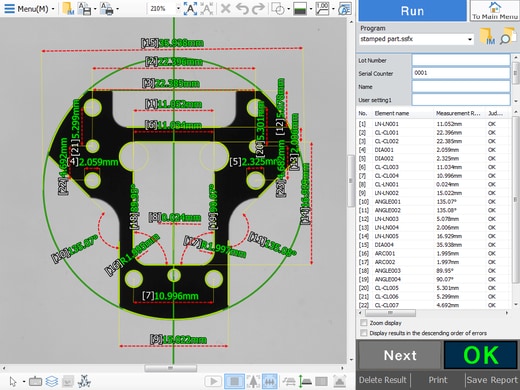
Task: Click the enlarge text size icon
Action: tap(190, 9)
